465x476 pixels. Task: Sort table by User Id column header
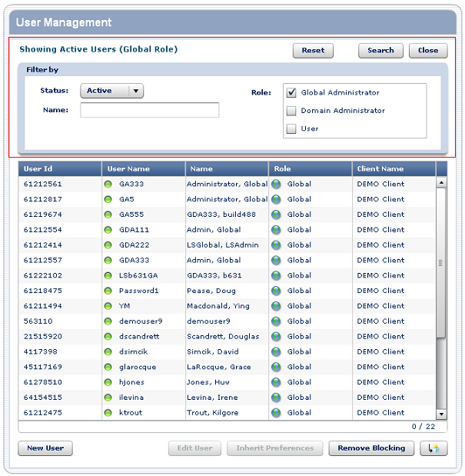coord(60,168)
